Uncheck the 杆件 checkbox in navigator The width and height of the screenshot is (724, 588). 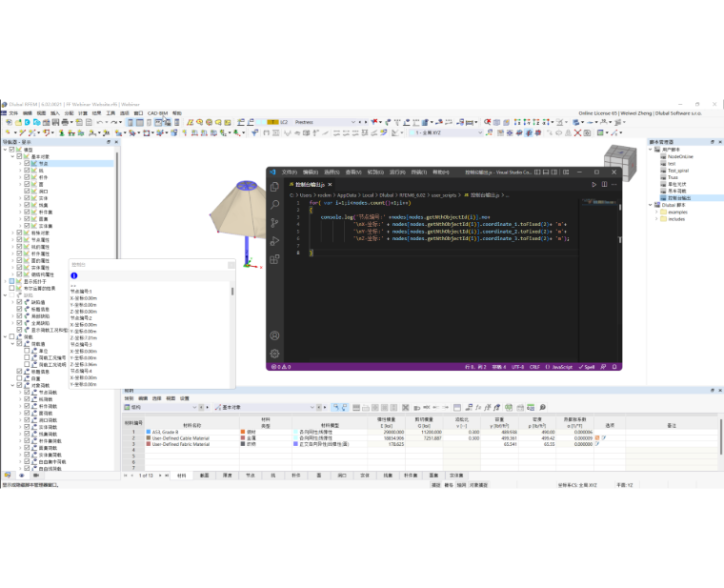pos(27,177)
